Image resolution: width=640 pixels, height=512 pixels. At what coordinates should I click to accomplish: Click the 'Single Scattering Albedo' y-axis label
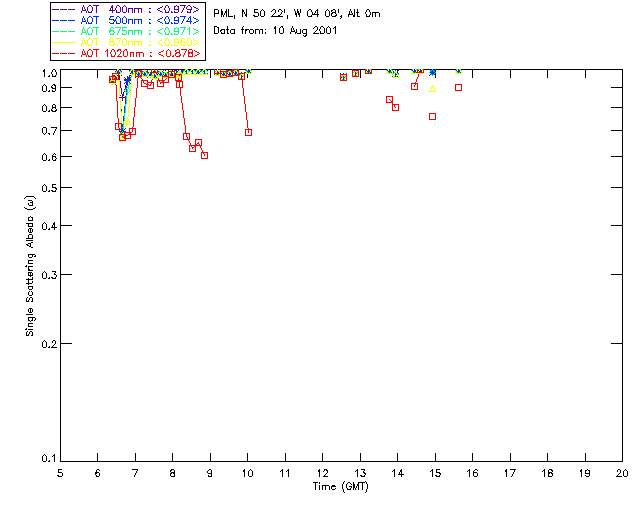(30, 266)
